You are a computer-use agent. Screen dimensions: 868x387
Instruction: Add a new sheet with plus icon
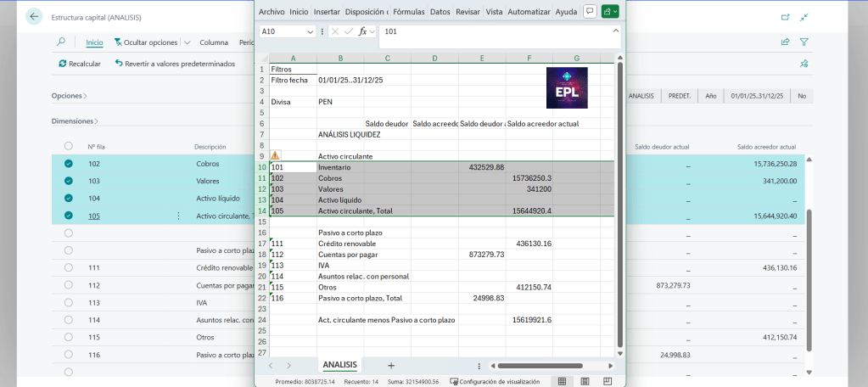pyautogui.click(x=391, y=365)
